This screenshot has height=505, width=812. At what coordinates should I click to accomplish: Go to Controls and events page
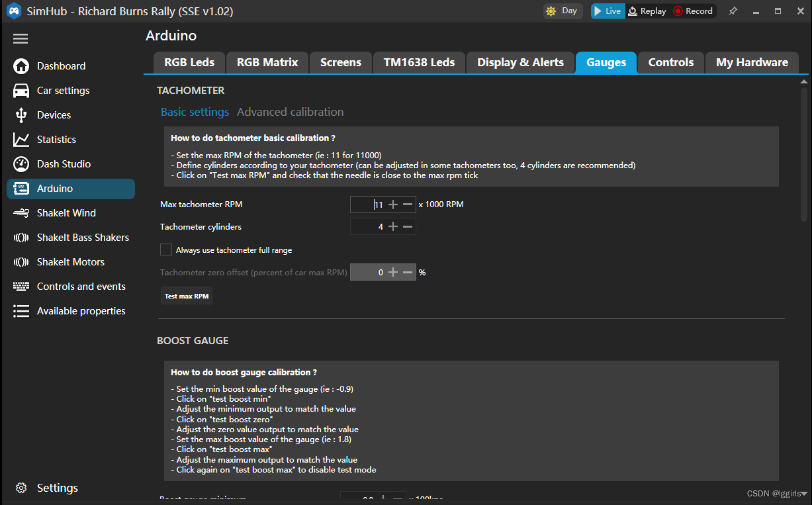tap(71, 287)
